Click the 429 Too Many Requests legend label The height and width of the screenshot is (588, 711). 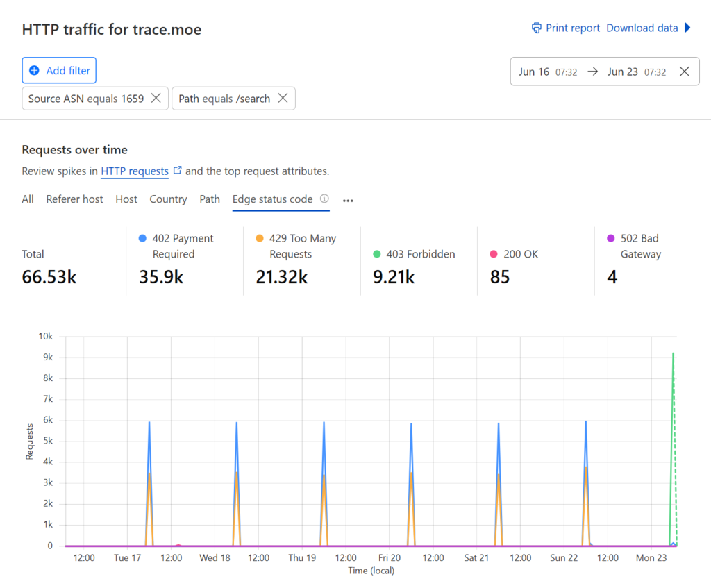coord(303,246)
